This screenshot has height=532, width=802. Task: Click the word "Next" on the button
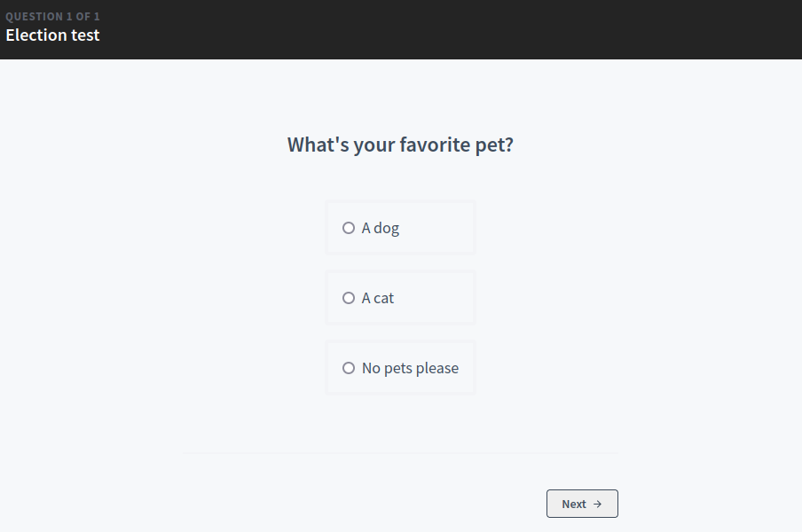pyautogui.click(x=574, y=504)
